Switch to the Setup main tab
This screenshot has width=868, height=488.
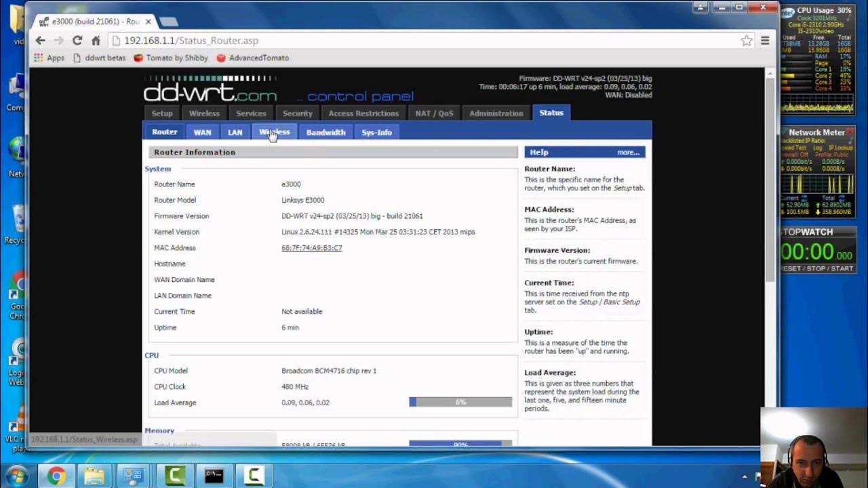[x=162, y=113]
